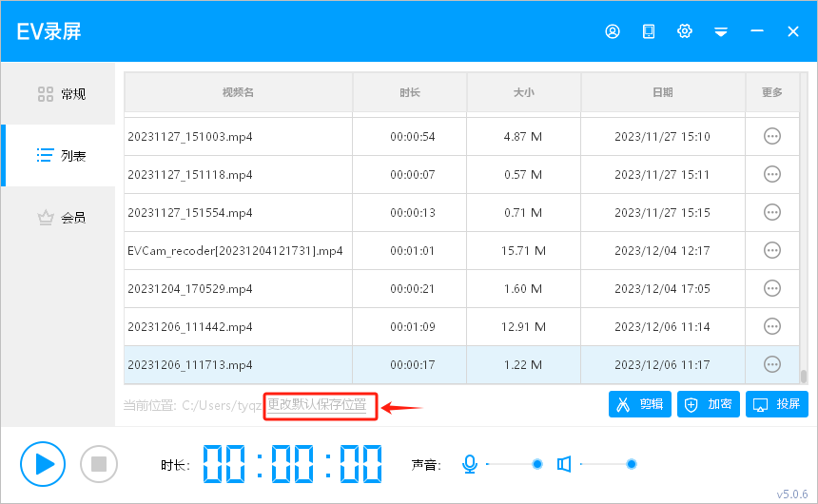The width and height of the screenshot is (818, 504).
Task: Click the microphone volume slider handle
Action: (x=537, y=464)
